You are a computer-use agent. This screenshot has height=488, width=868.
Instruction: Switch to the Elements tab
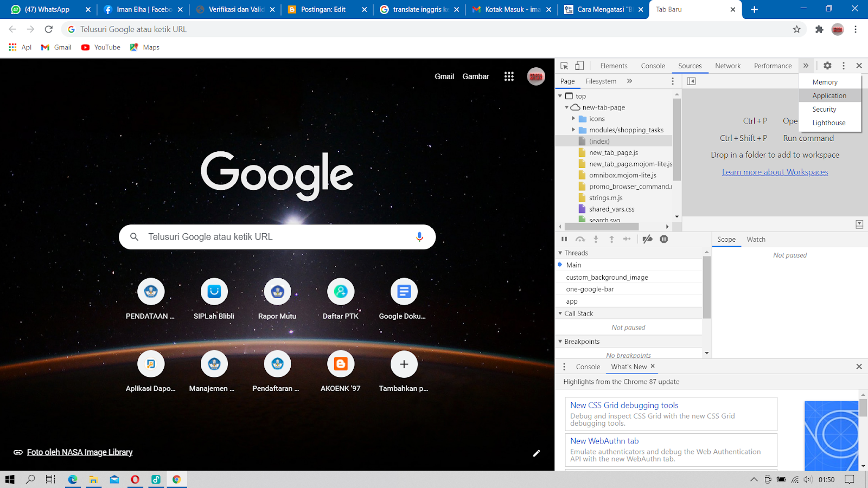(614, 66)
